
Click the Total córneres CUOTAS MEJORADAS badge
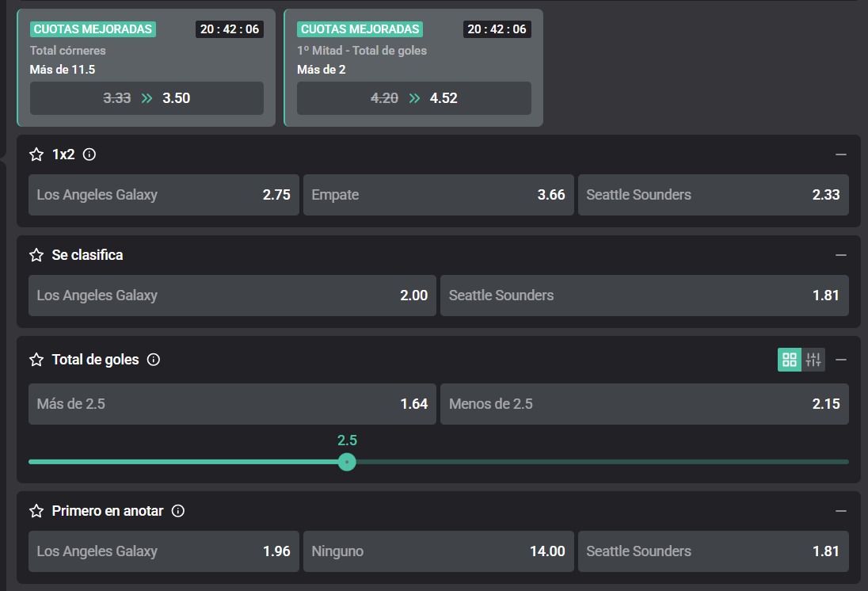(x=93, y=29)
